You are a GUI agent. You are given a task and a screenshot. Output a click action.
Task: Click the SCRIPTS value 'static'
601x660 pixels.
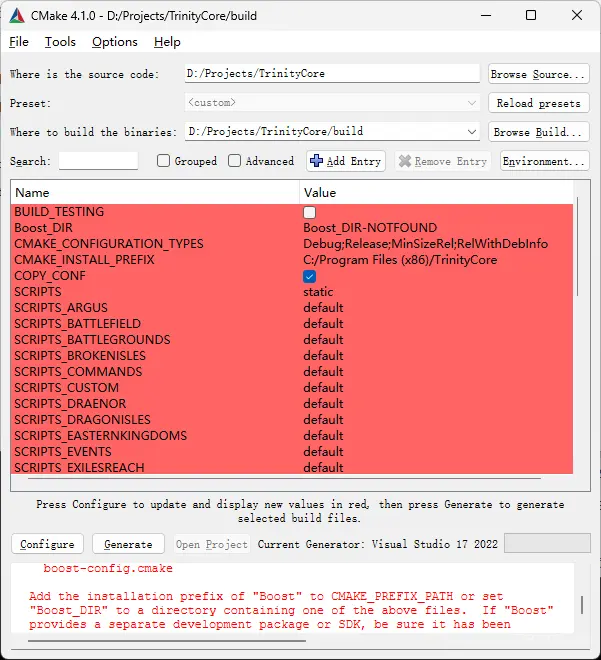[x=318, y=292]
